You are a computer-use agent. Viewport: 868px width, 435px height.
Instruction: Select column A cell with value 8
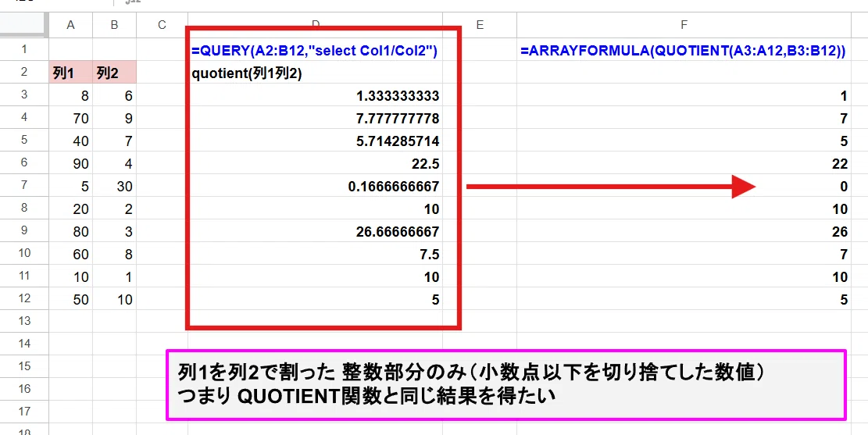(x=70, y=94)
